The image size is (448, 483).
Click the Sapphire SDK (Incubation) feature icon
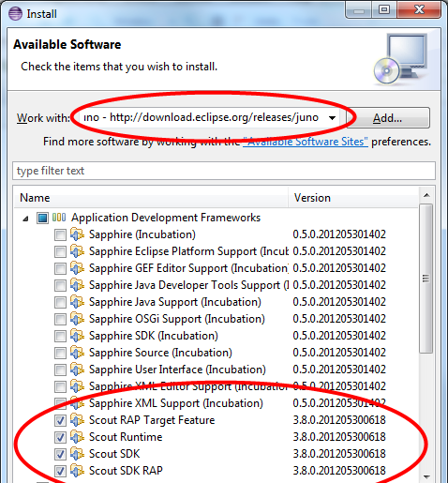(x=77, y=336)
